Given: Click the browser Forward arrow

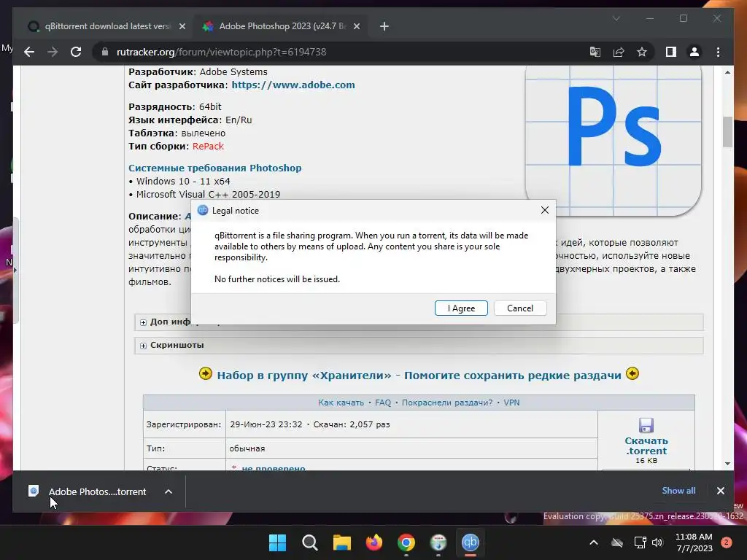Looking at the screenshot, I should (53, 52).
